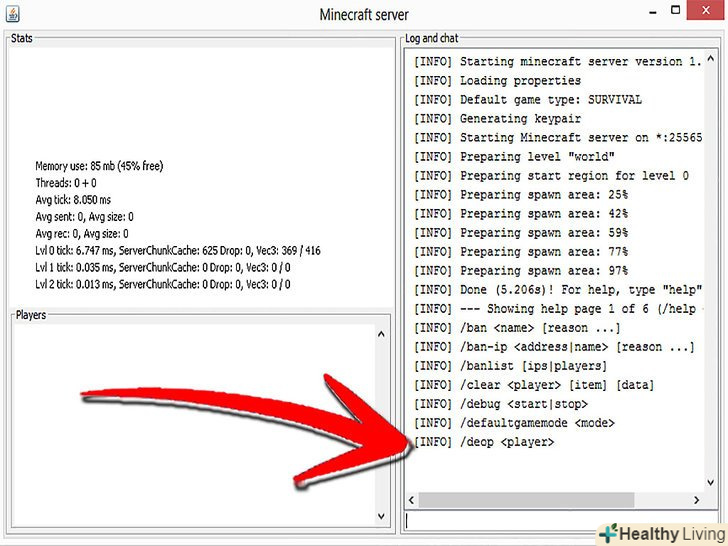The image size is (728, 546).
Task: Click '/deop <player>' log line
Action: tap(484, 442)
